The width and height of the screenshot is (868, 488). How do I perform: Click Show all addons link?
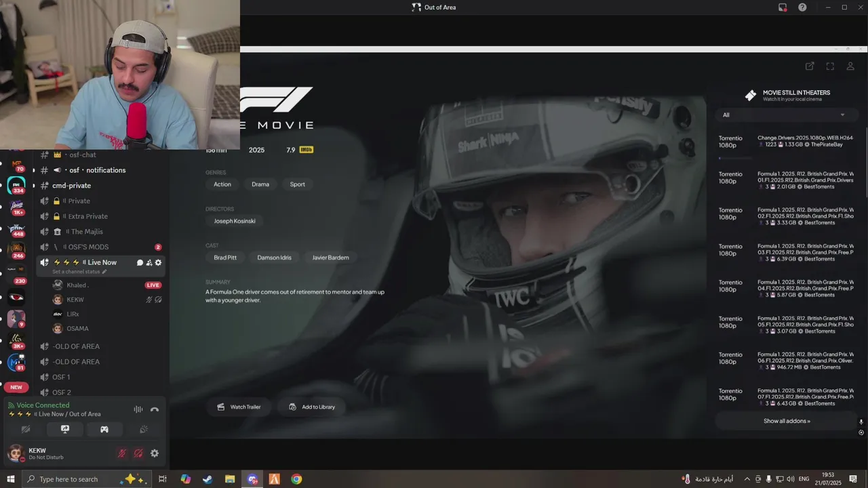point(787,421)
